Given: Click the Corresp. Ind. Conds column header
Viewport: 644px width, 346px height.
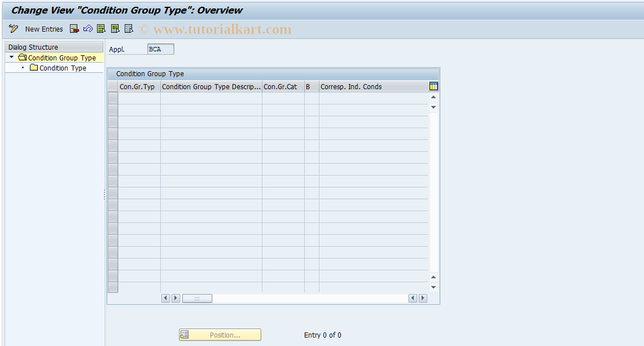Looking at the screenshot, I should coord(373,87).
